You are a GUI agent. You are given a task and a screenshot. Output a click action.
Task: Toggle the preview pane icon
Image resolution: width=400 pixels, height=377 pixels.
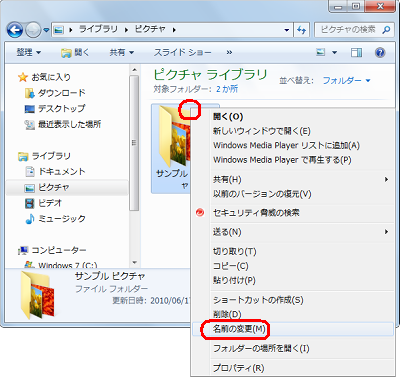pyautogui.click(x=356, y=52)
